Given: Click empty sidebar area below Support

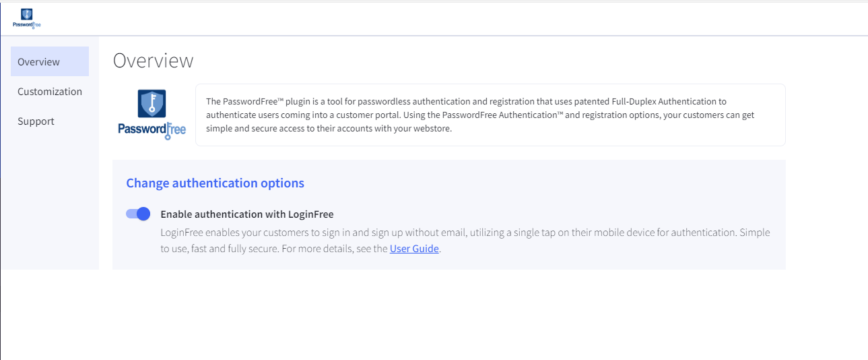Looking at the screenshot, I should click(x=50, y=202).
